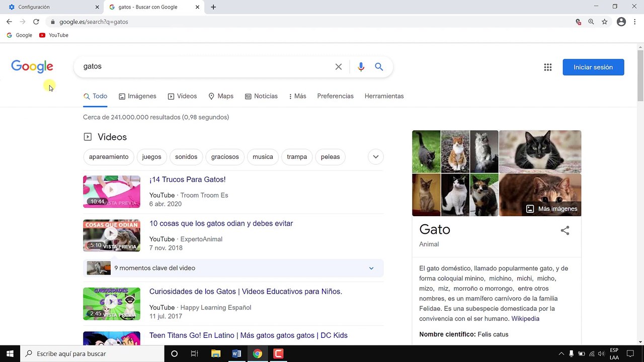
Task: Close the Configuración tab
Action: (x=97, y=7)
